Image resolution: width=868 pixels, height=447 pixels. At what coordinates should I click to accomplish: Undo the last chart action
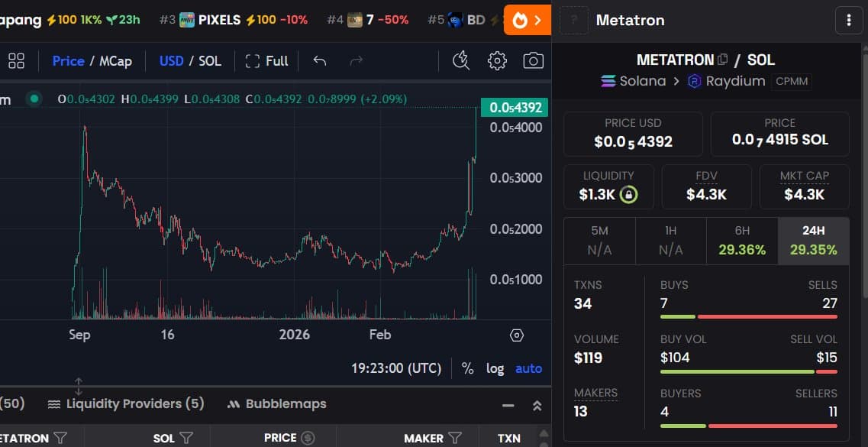tap(318, 60)
